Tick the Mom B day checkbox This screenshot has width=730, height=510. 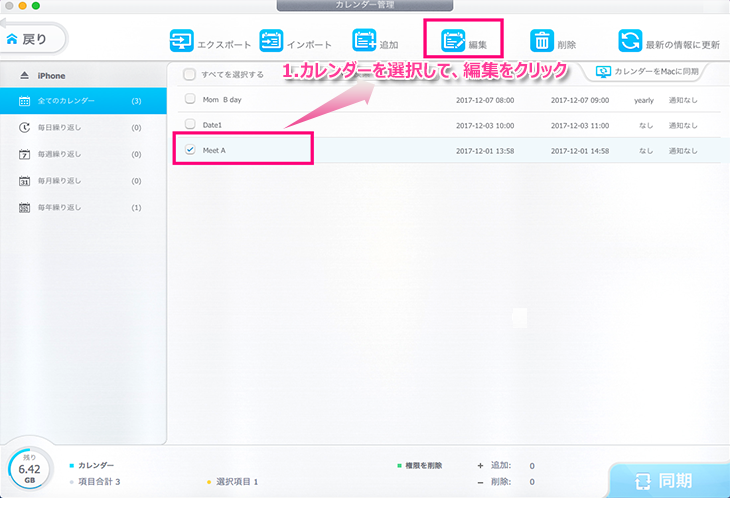189,100
